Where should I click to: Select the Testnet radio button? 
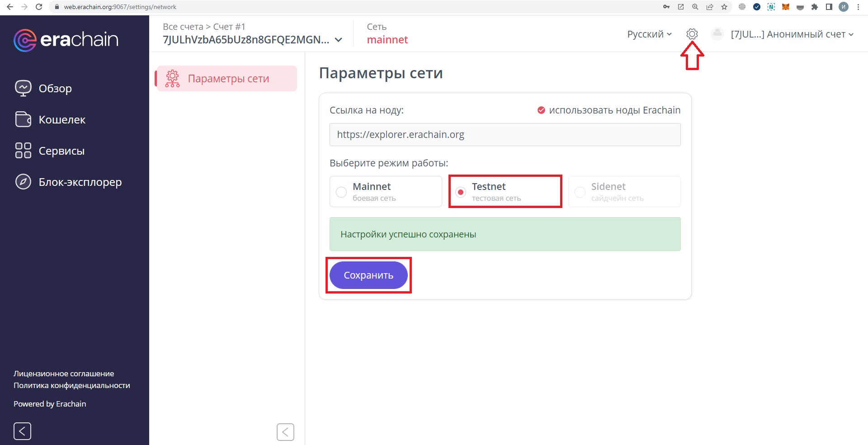[460, 192]
